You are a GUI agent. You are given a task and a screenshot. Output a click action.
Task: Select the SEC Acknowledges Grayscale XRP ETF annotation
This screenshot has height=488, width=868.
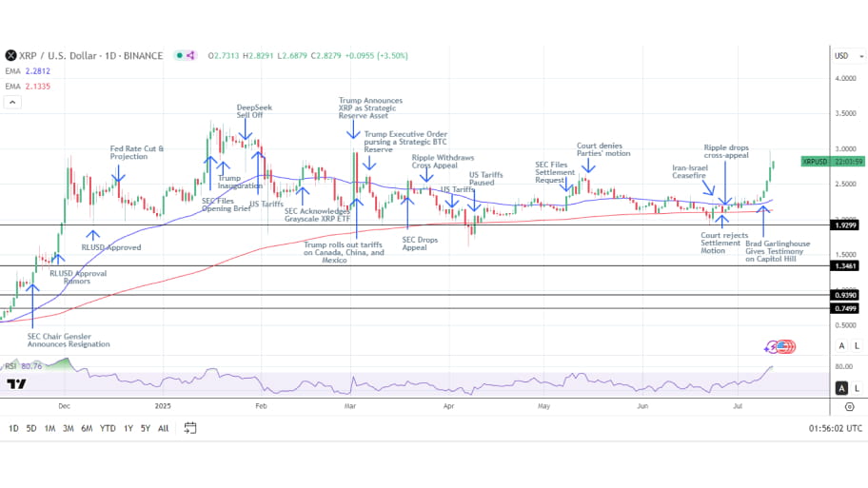point(317,215)
